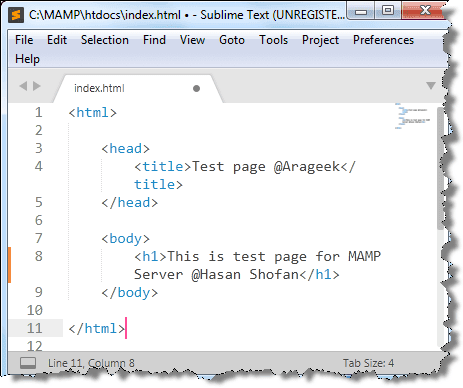
Task: Click line number 11 in gutter
Action: (x=35, y=328)
